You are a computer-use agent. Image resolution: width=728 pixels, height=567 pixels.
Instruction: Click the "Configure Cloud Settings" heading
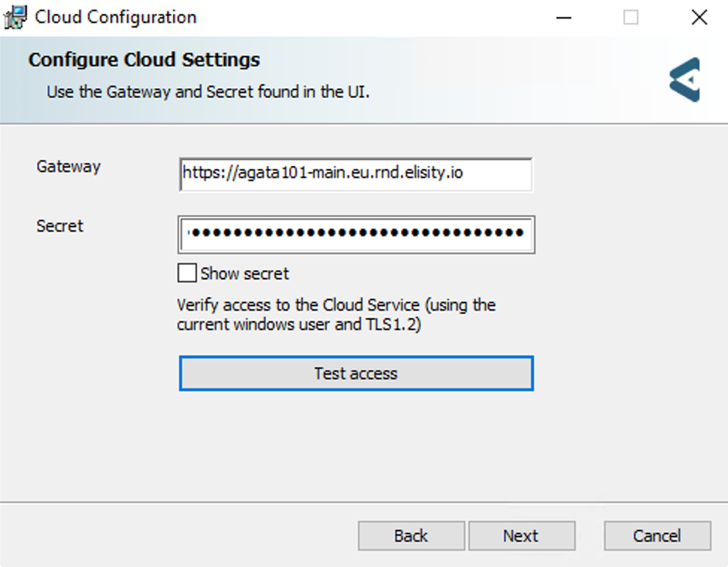point(144,59)
